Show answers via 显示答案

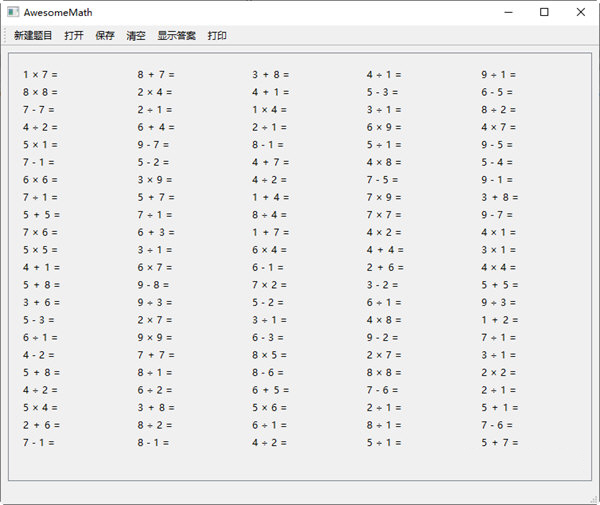coord(176,36)
